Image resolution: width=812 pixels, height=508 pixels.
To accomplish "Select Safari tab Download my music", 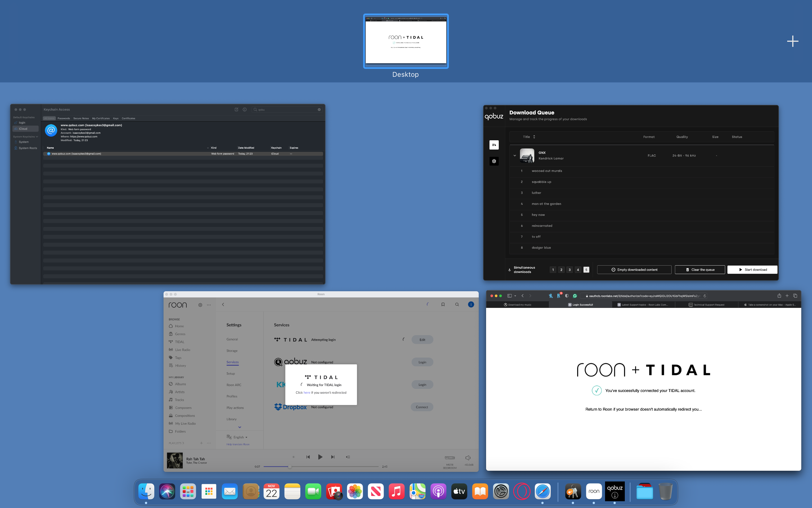I will [517, 305].
